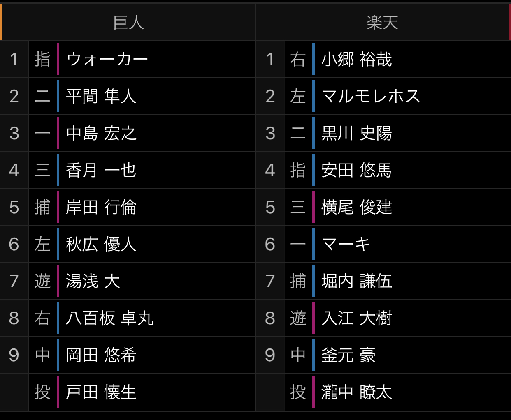Open catcher 堀内 謙伍

tap(357, 281)
